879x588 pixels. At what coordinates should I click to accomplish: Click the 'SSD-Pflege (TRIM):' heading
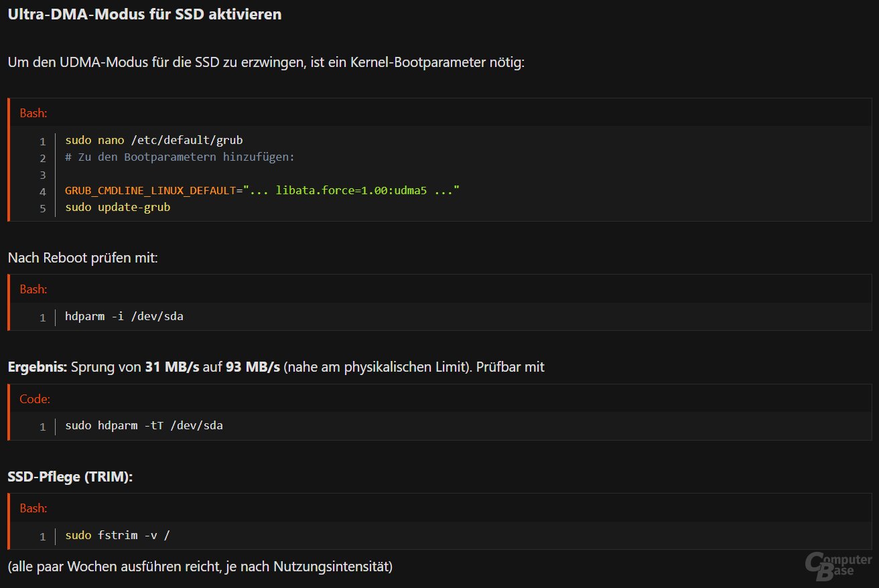click(x=70, y=477)
